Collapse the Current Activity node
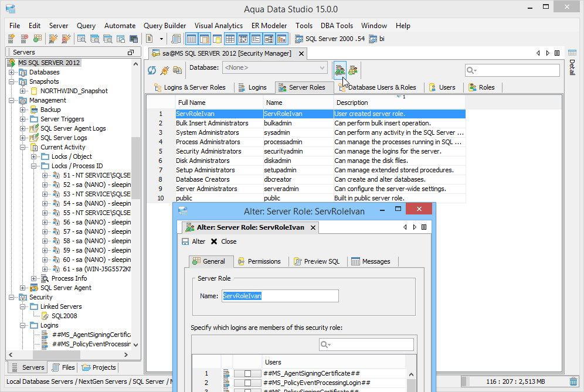 23,148
